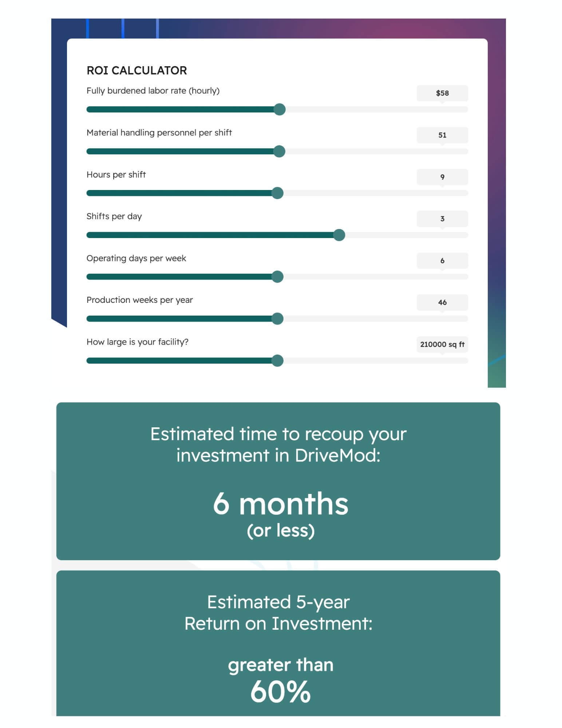The width and height of the screenshot is (562, 728).
Task: Click the How large is your facility label
Action: [137, 342]
